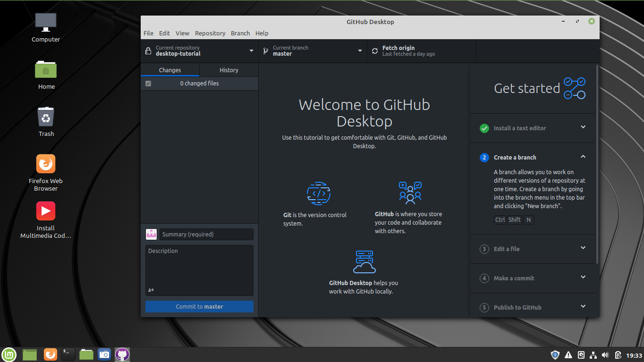
Task: Open the Repository menu
Action: (210, 33)
